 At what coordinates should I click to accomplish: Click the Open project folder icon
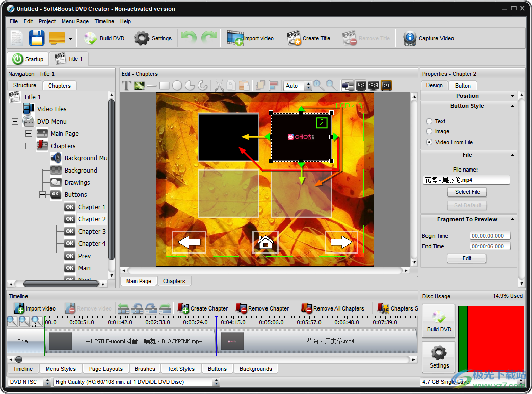click(x=57, y=38)
